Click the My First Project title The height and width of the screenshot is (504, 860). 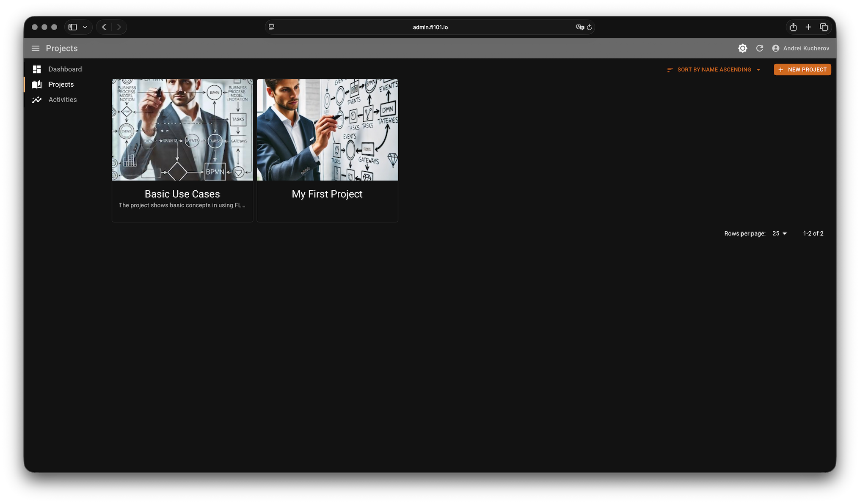[x=327, y=194]
